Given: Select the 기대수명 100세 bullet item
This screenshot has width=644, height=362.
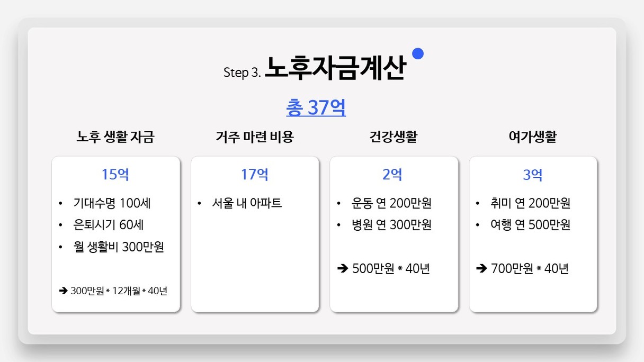Looking at the screenshot, I should click(x=116, y=203).
